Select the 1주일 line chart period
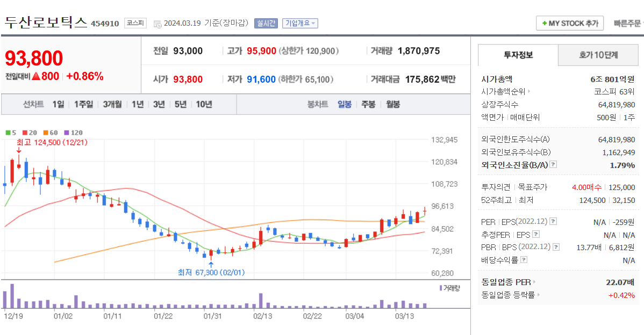Image resolution: width=644 pixels, height=335 pixels. (83, 104)
